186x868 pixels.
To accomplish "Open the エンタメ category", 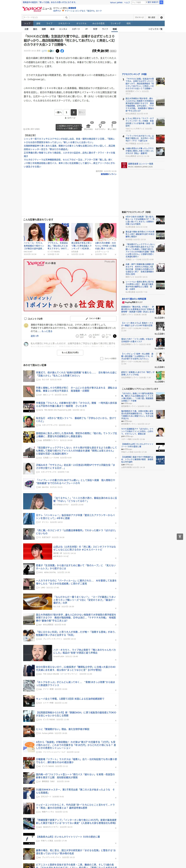I will pyautogui.click(x=63, y=29).
